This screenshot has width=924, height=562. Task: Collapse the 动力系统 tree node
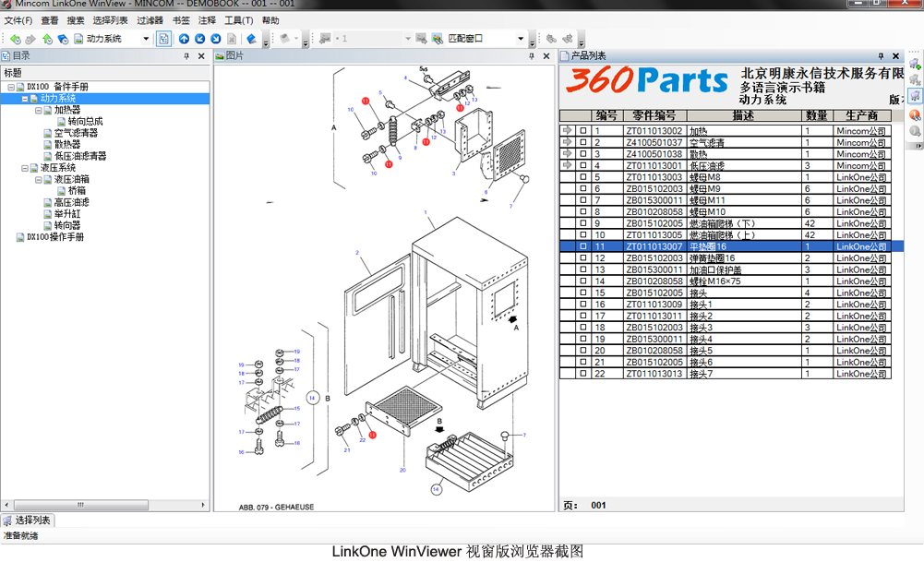pyautogui.click(x=25, y=99)
